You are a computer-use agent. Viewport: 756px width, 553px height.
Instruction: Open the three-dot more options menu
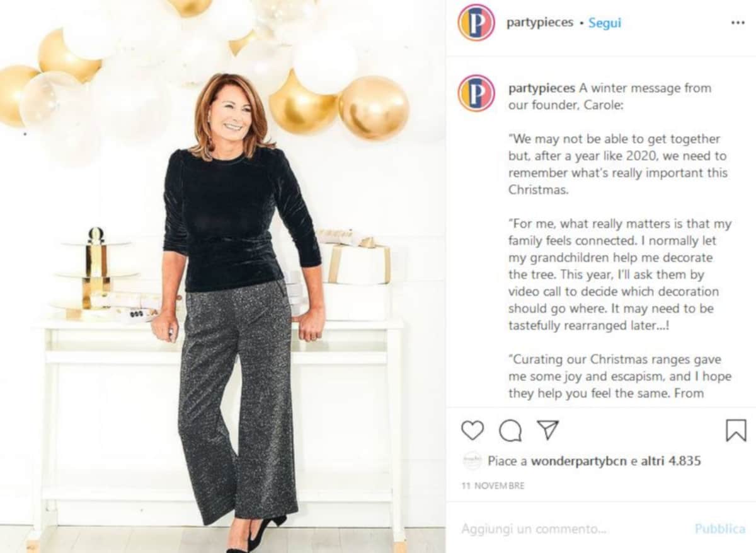coord(738,23)
